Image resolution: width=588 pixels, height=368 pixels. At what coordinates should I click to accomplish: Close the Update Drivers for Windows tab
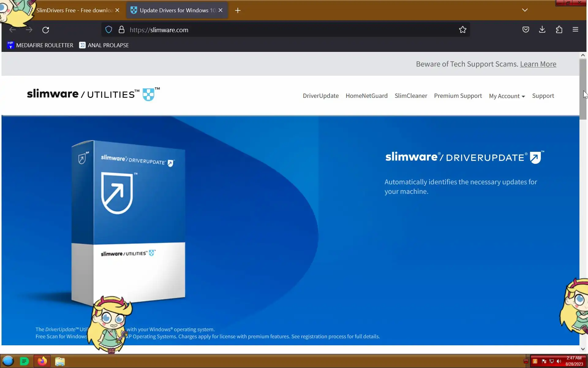tap(221, 10)
